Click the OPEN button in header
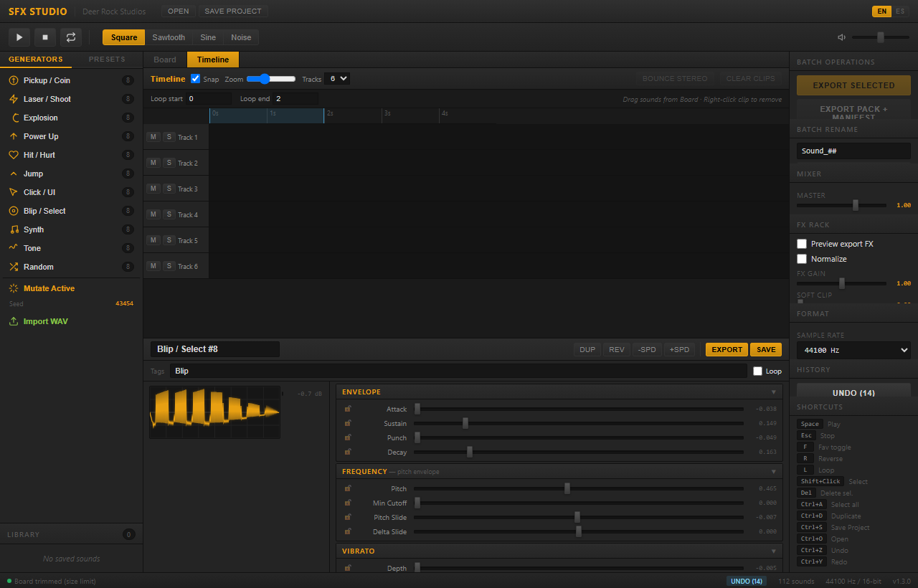The width and height of the screenshot is (918, 588). (x=179, y=11)
